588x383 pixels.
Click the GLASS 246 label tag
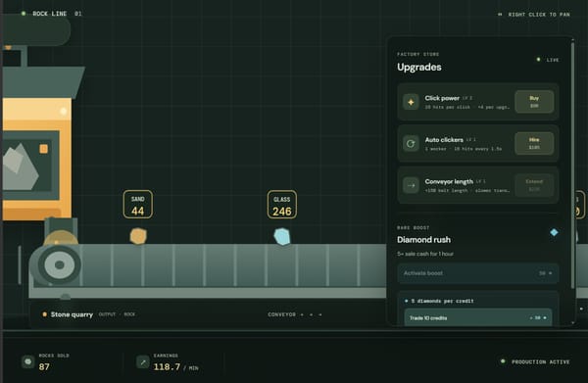pyautogui.click(x=282, y=205)
